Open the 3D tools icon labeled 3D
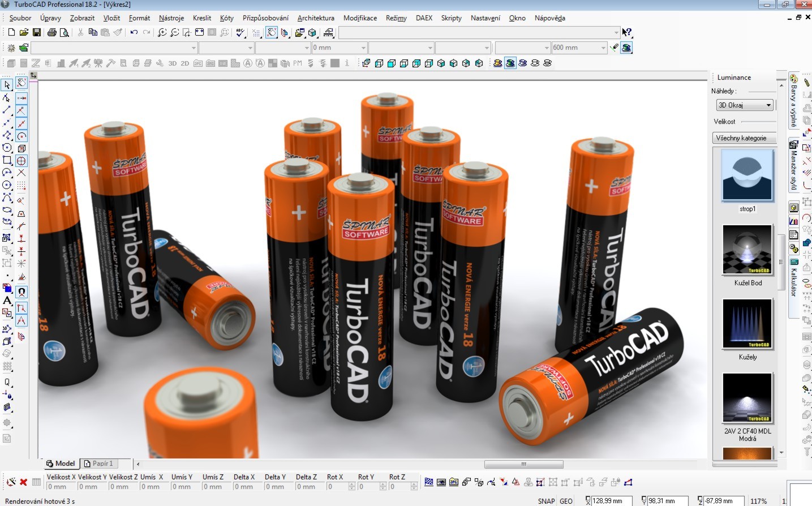Viewport: 812px width, 506px height. [x=173, y=63]
